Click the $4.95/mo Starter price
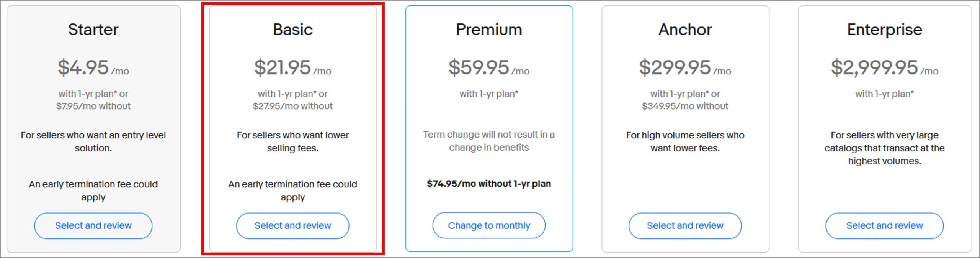 93,67
